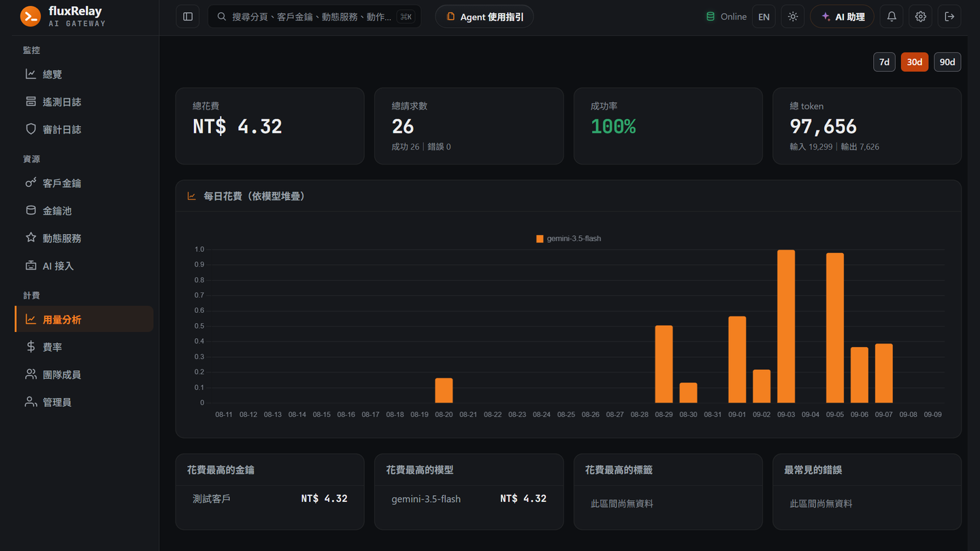
Task: Click the shield icon beside 審計日誌
Action: coord(31,129)
